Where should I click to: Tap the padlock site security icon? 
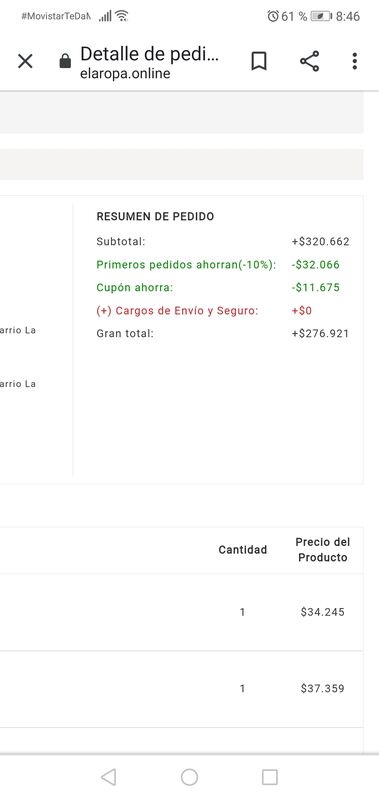pyautogui.click(x=65, y=62)
